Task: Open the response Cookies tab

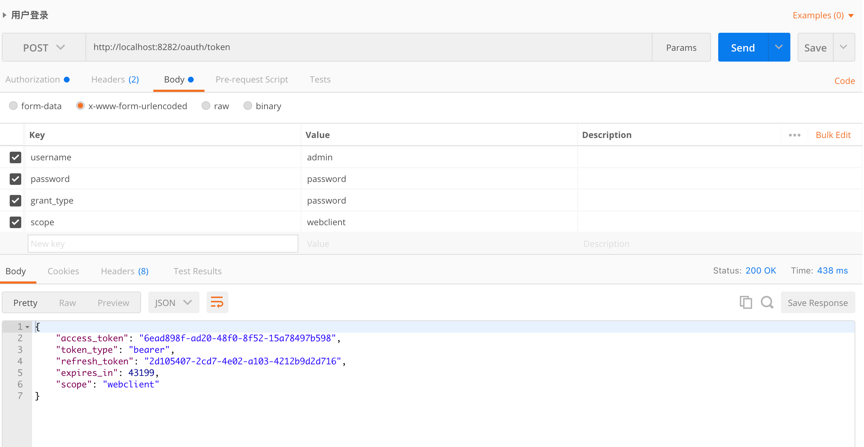Action: click(x=63, y=271)
